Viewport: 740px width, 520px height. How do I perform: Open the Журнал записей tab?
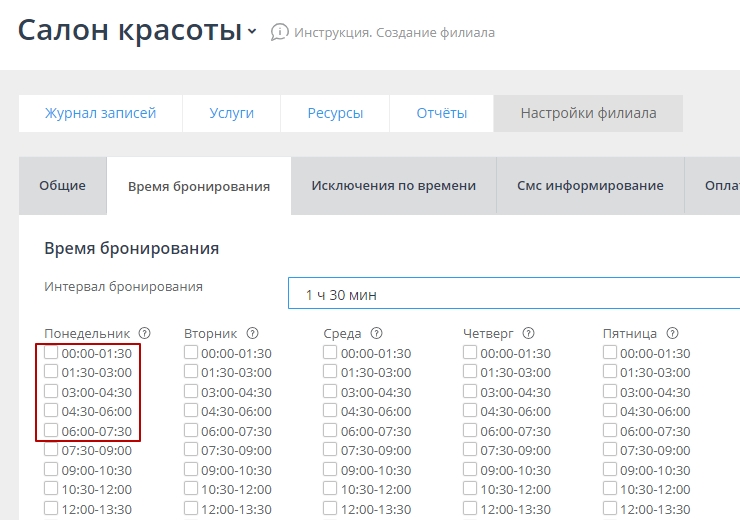[100, 113]
